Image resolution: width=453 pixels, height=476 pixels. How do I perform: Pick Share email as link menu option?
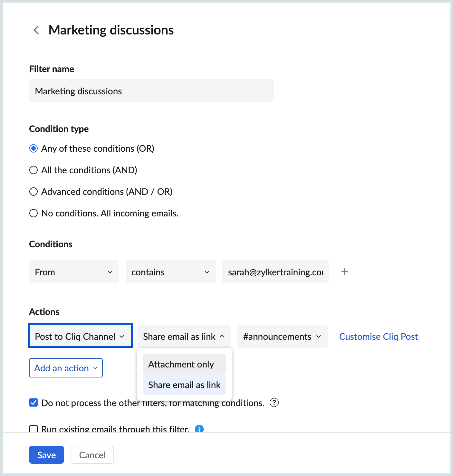(184, 385)
